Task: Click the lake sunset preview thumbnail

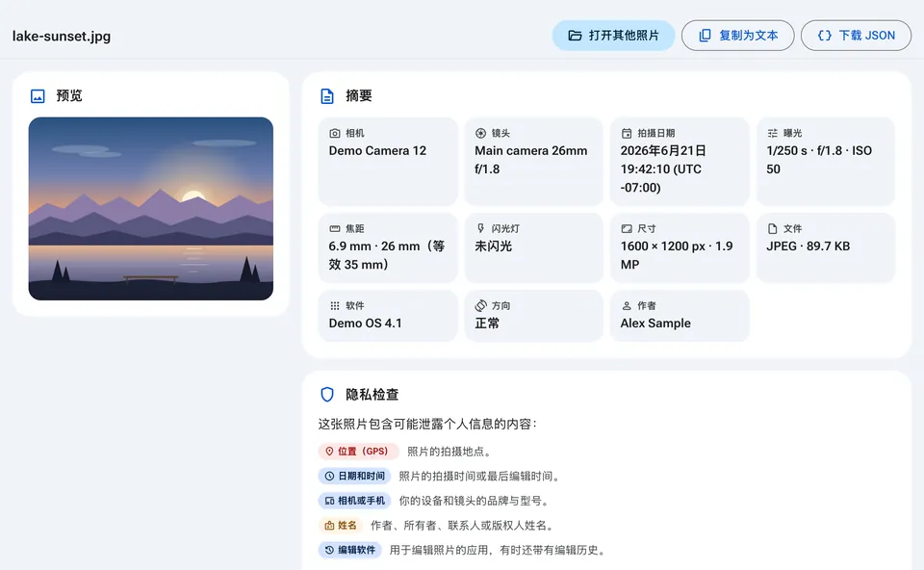Action: point(151,209)
